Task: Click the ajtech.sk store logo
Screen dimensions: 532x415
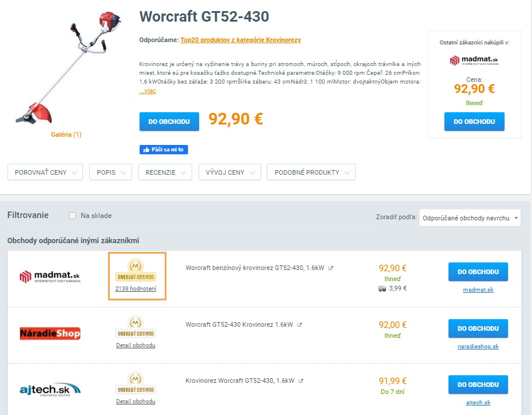Action: pos(50,389)
